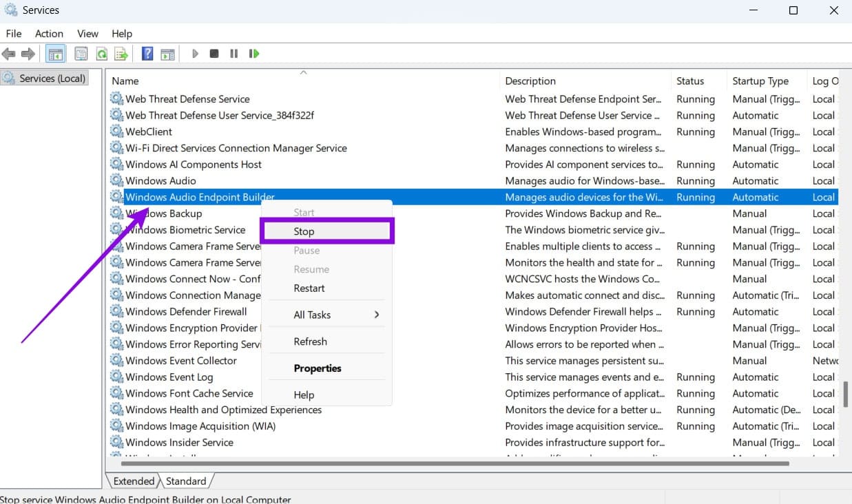Click the Start Service play icon
The image size is (852, 504).
pos(195,54)
